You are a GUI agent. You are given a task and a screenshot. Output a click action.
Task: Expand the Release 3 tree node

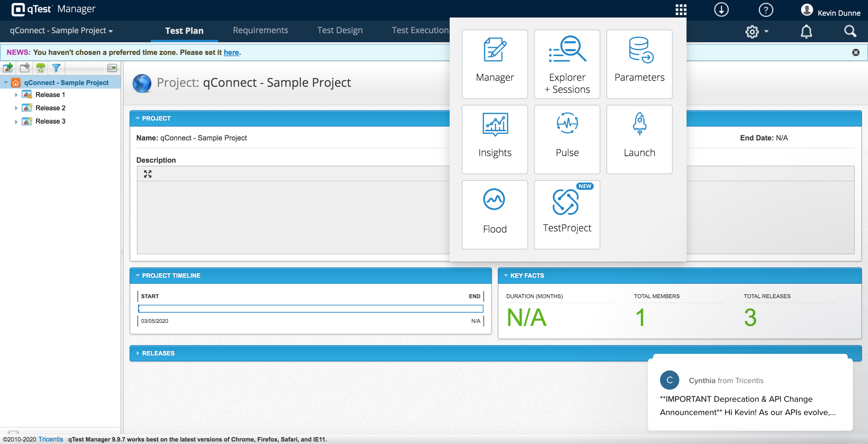(x=16, y=121)
